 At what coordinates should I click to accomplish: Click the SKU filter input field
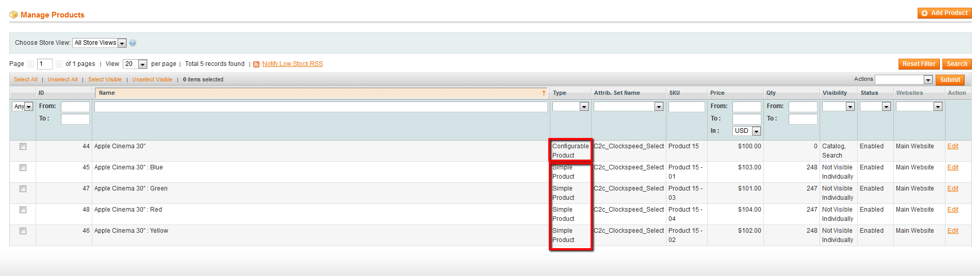coord(687,107)
